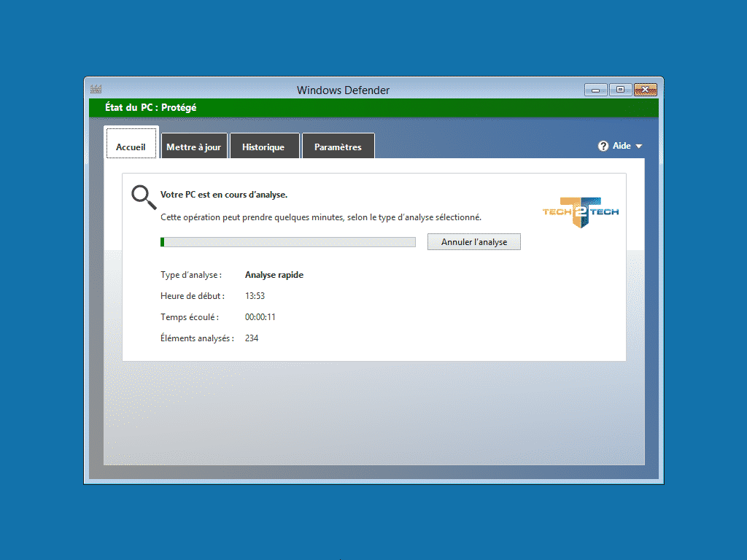Viewport: 747px width, 560px height.
Task: Click the 'Type d'analyse :' label
Action: pyautogui.click(x=191, y=275)
